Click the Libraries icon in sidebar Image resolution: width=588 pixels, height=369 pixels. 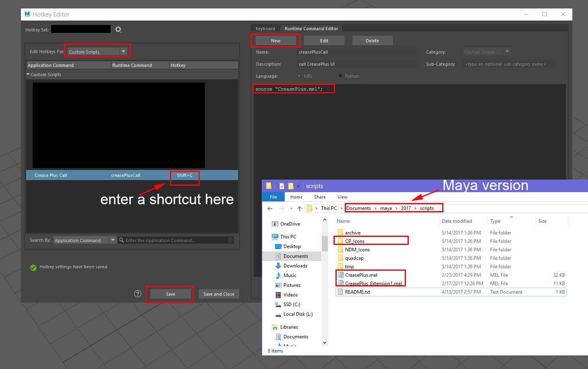275,327
